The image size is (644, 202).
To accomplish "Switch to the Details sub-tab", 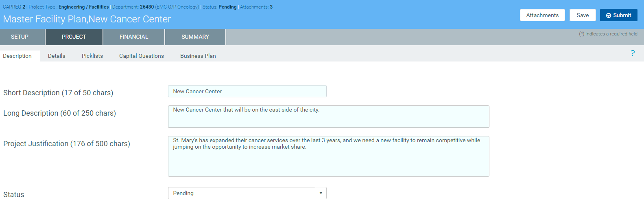I will coord(57,56).
